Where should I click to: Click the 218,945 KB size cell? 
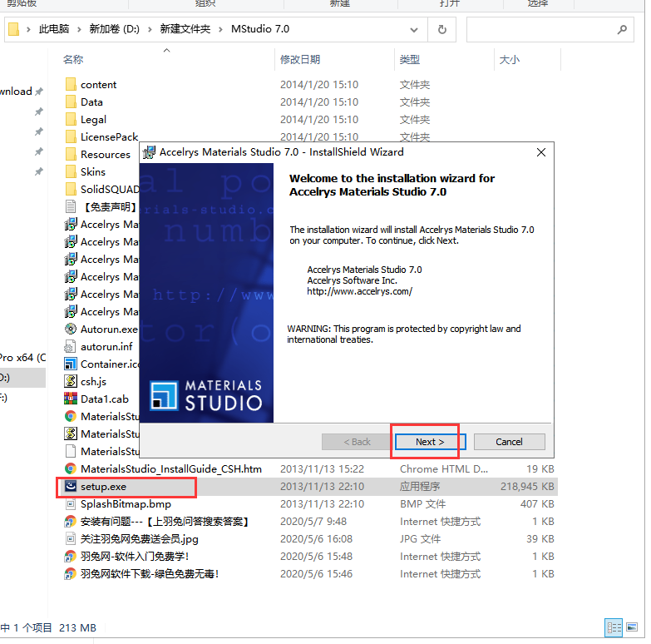point(527,486)
